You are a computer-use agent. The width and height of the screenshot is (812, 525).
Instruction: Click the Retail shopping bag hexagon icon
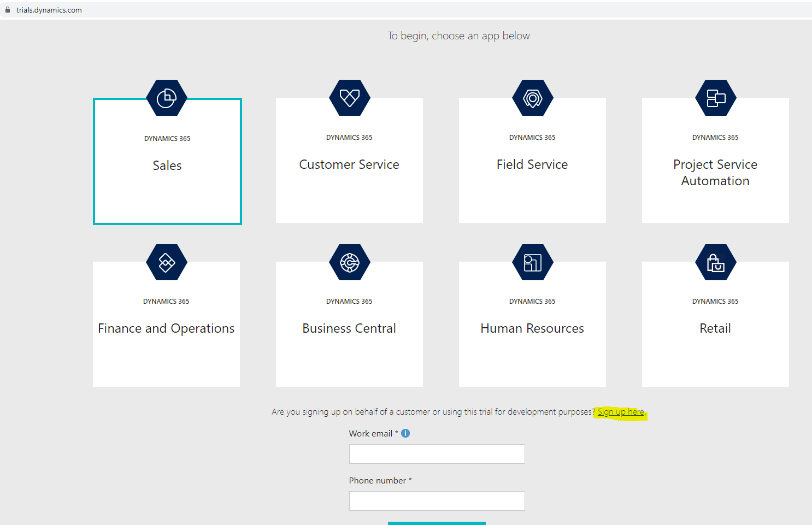click(716, 262)
